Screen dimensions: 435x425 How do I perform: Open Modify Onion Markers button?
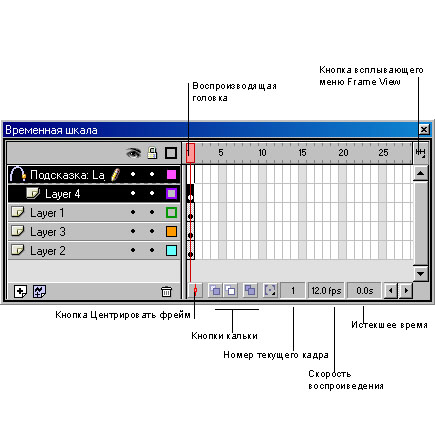click(x=270, y=291)
